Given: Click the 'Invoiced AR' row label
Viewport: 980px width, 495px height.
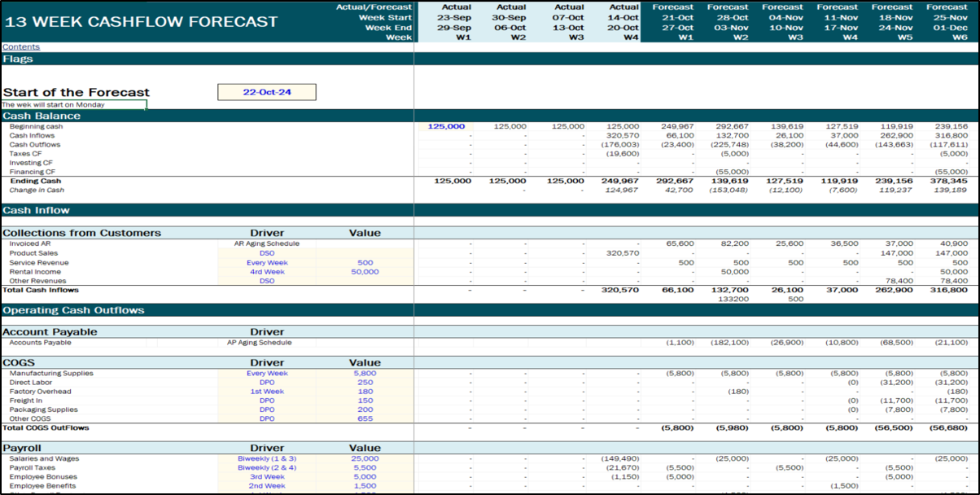Looking at the screenshot, I should pos(29,243).
